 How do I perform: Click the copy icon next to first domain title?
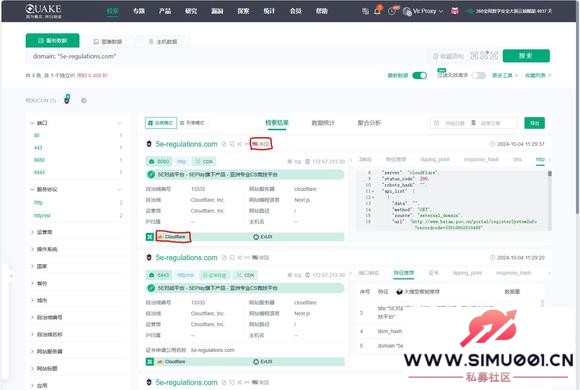point(224,144)
